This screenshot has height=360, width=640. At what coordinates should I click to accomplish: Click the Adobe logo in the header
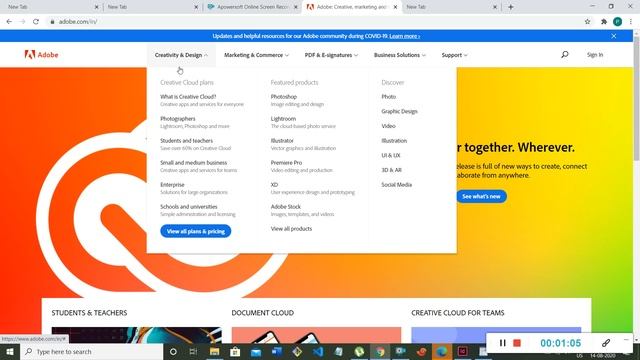(41, 55)
